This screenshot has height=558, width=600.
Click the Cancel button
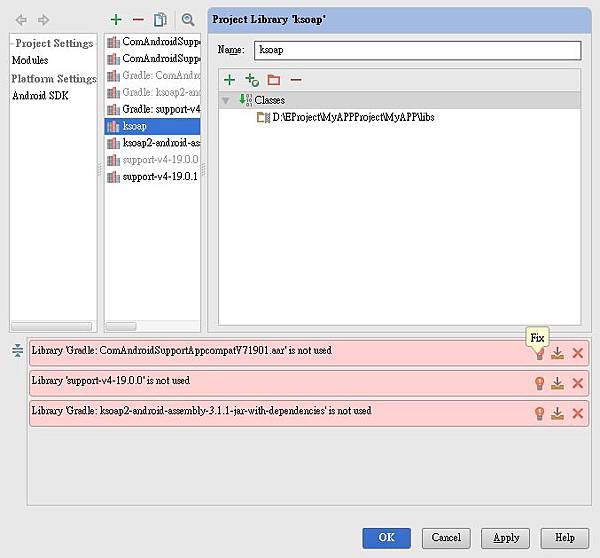tap(446, 538)
